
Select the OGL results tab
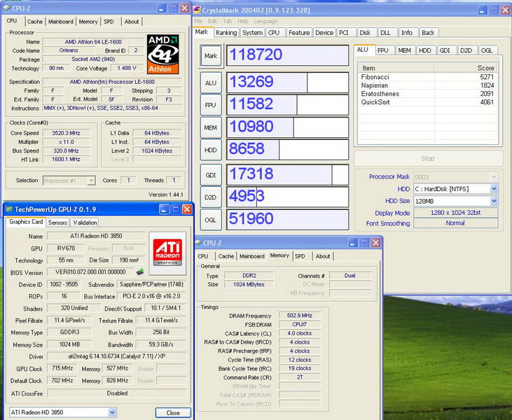487,50
